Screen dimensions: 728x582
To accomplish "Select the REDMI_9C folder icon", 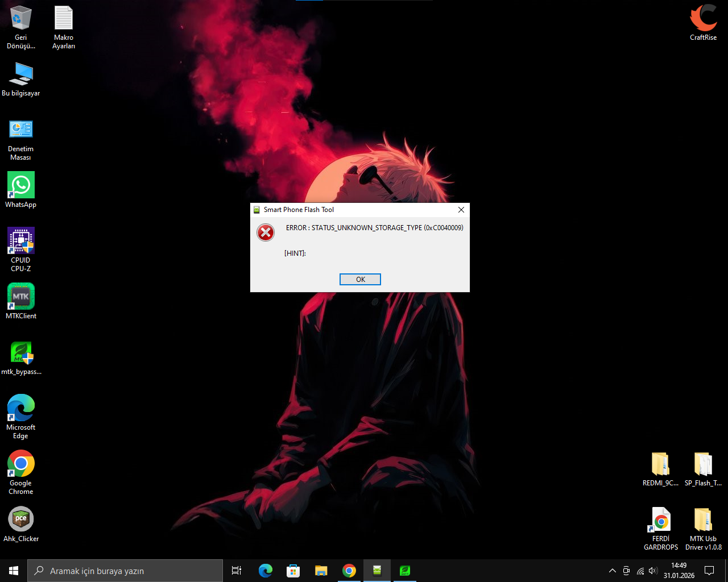I will 660,469.
